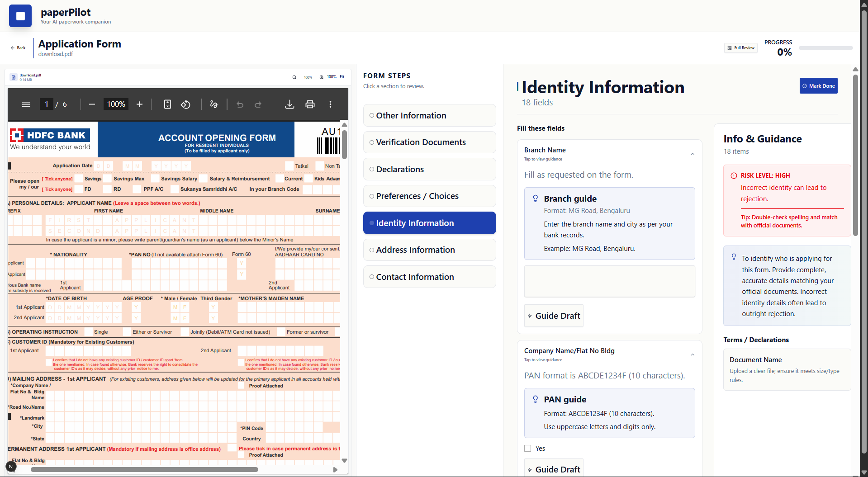Click the Branch guide lightbulb icon

coord(535,198)
